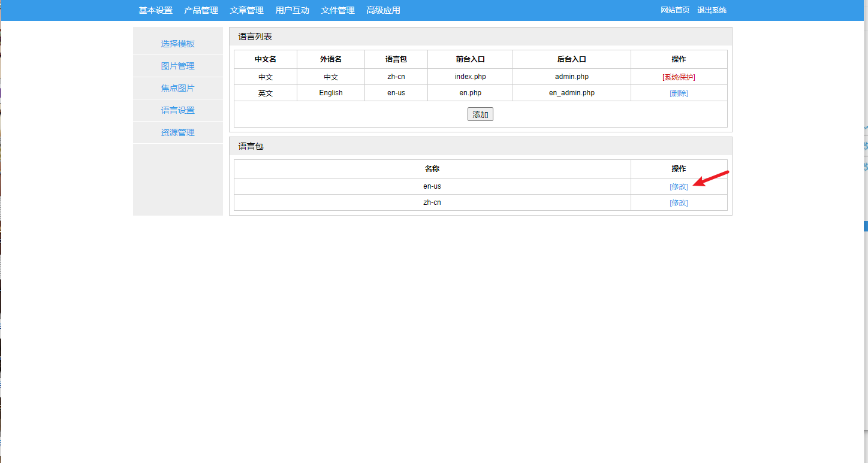Image resolution: width=868 pixels, height=463 pixels.
Task: Open the 高级应用 menu
Action: tap(383, 10)
